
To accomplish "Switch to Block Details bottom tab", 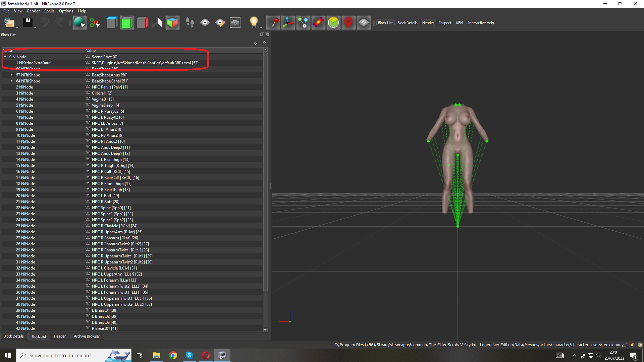I will click(x=14, y=336).
